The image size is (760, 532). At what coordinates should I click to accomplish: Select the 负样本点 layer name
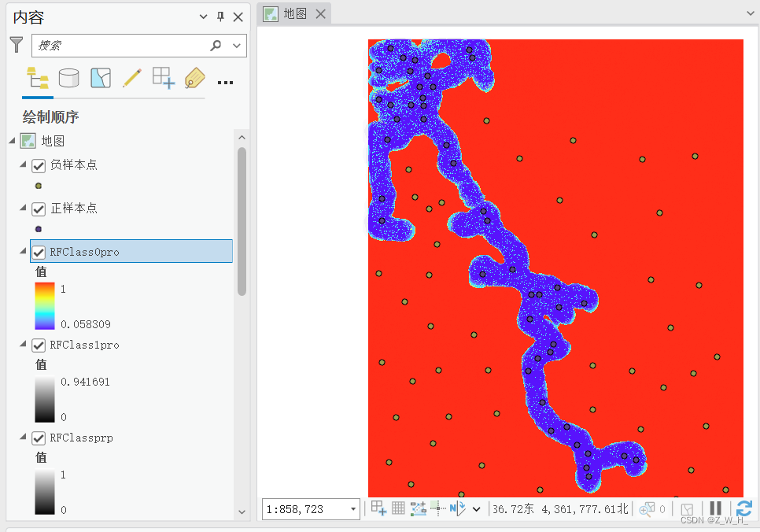point(74,165)
